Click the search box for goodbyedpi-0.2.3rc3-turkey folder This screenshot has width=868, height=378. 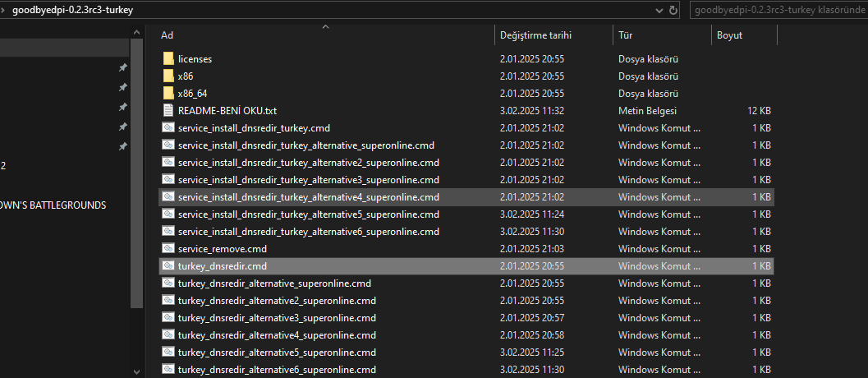click(779, 10)
